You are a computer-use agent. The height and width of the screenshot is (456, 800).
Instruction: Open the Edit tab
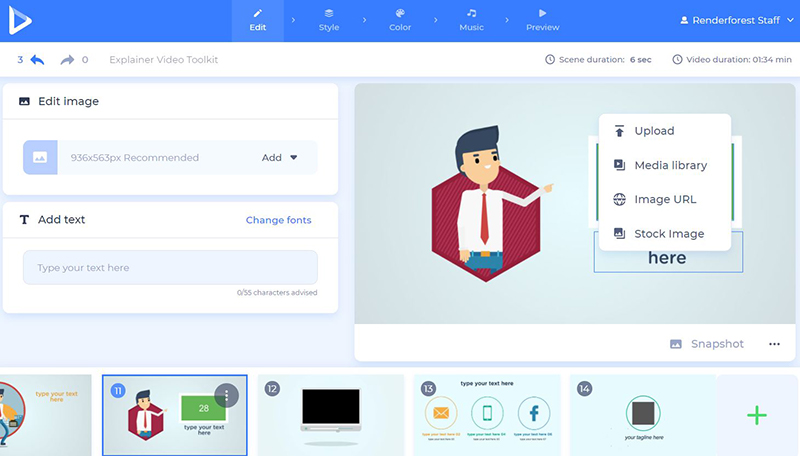tap(258, 20)
